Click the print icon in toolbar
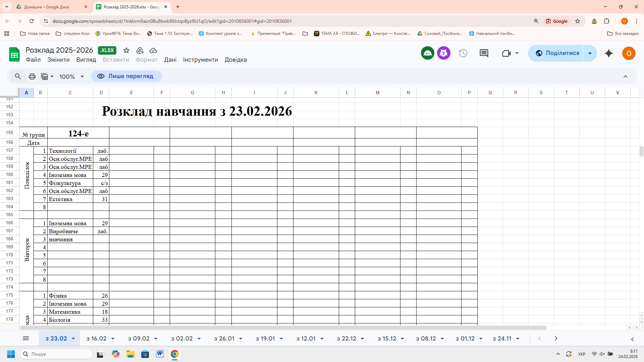Screen dimensions: 644x362 tap(32, 76)
